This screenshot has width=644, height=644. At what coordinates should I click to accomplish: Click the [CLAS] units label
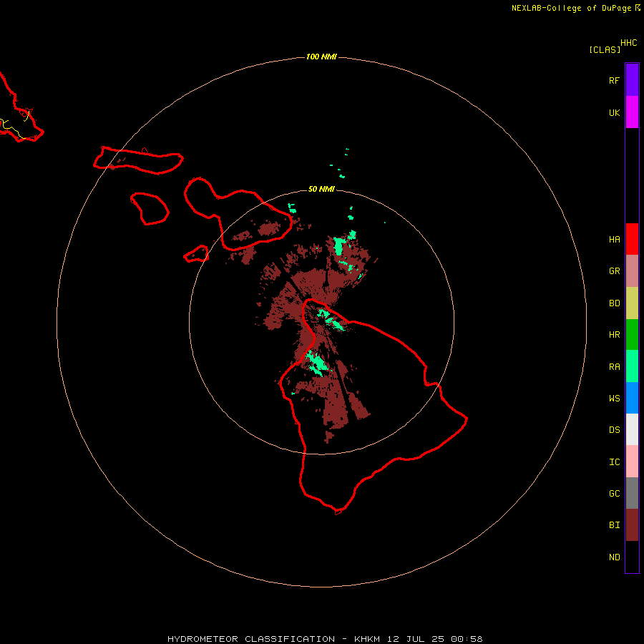[605, 49]
